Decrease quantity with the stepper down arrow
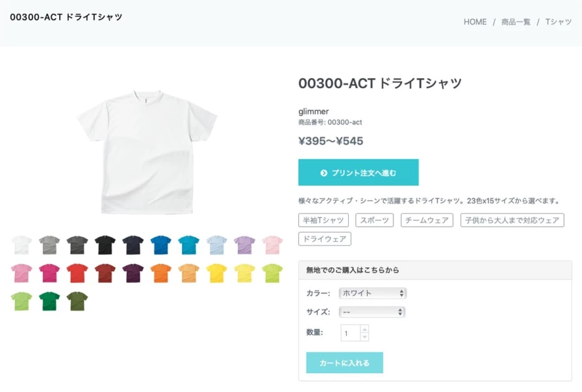Image resolution: width=582 pixels, height=392 pixels. [x=364, y=337]
